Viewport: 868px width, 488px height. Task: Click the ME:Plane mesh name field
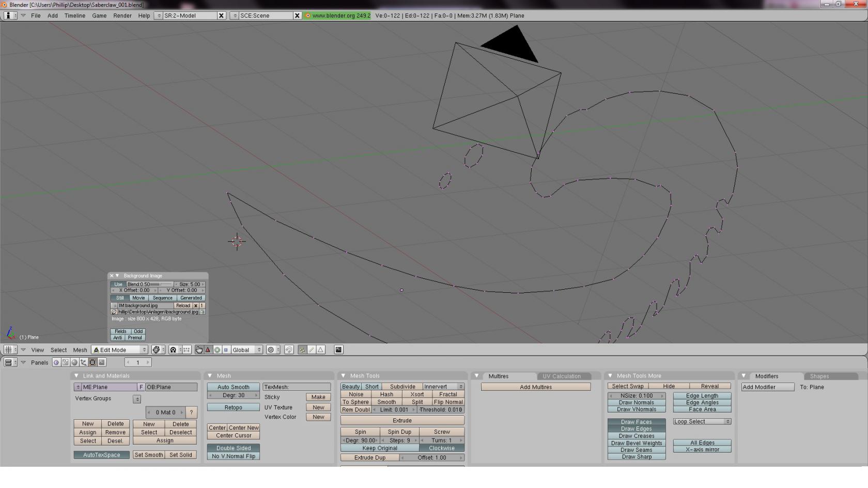click(109, 387)
